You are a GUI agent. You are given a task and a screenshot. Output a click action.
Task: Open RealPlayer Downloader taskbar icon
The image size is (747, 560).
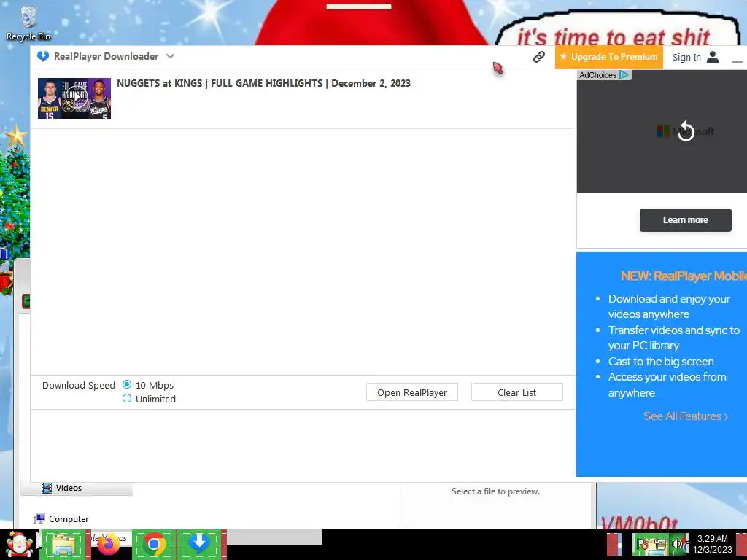(200, 544)
